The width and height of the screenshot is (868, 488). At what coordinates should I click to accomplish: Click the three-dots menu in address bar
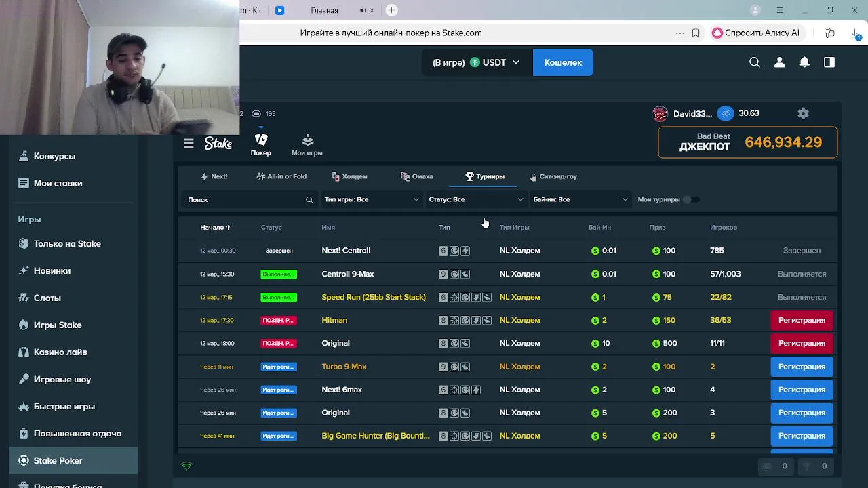[680, 33]
